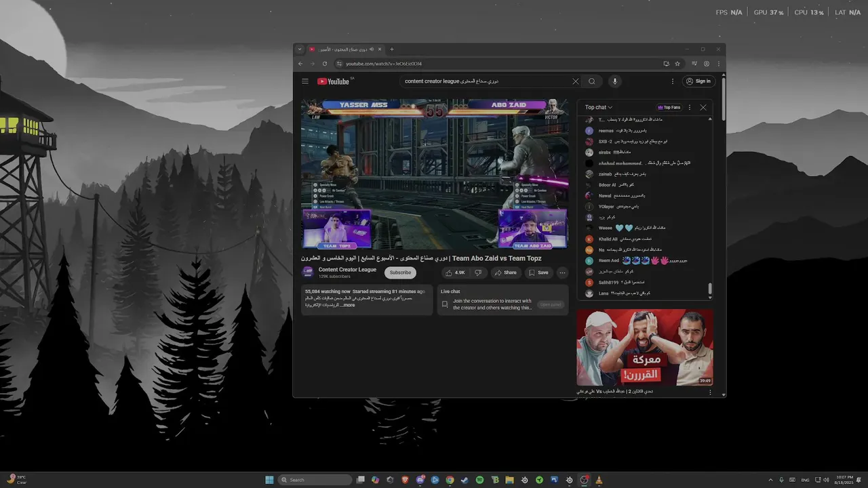Screen dimensions: 868x488
Task: Click the live stream video player
Action: (x=435, y=174)
